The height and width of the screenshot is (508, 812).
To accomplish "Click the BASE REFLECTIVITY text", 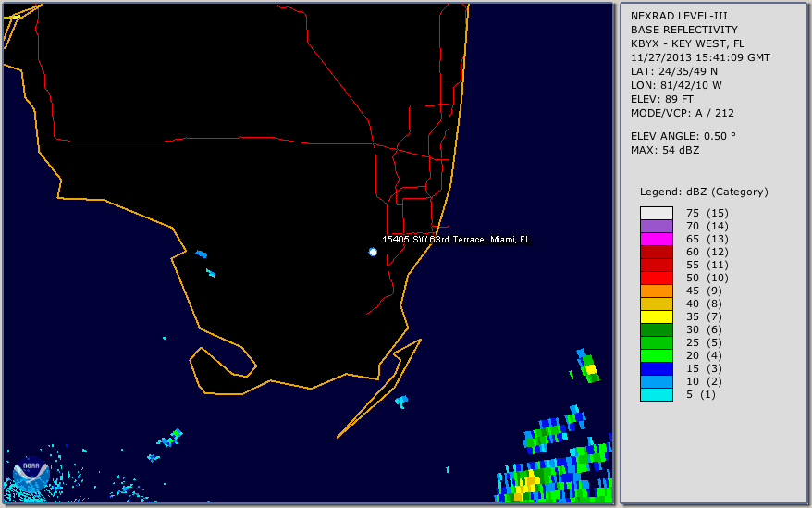I will [684, 30].
